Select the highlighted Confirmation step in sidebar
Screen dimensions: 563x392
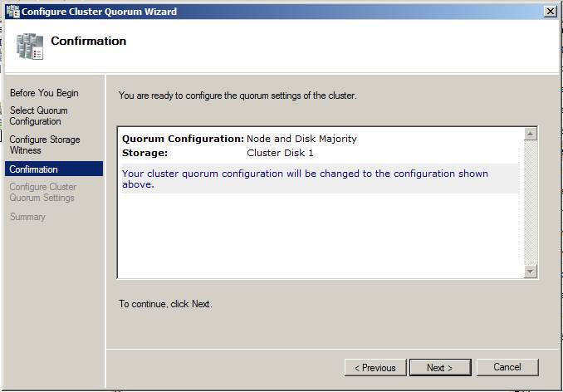coord(34,169)
